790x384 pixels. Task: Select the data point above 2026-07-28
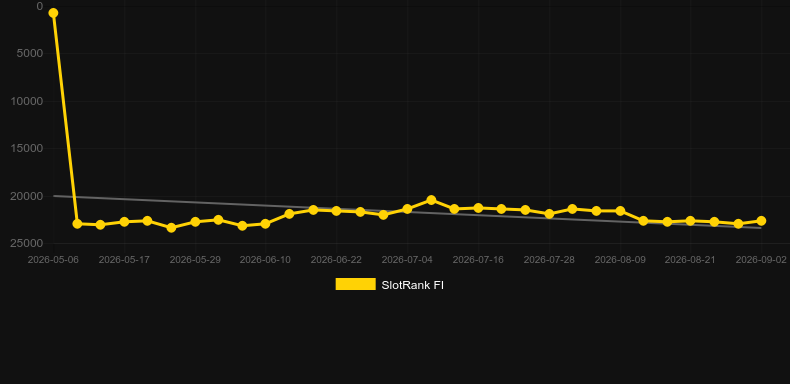pyautogui.click(x=549, y=214)
